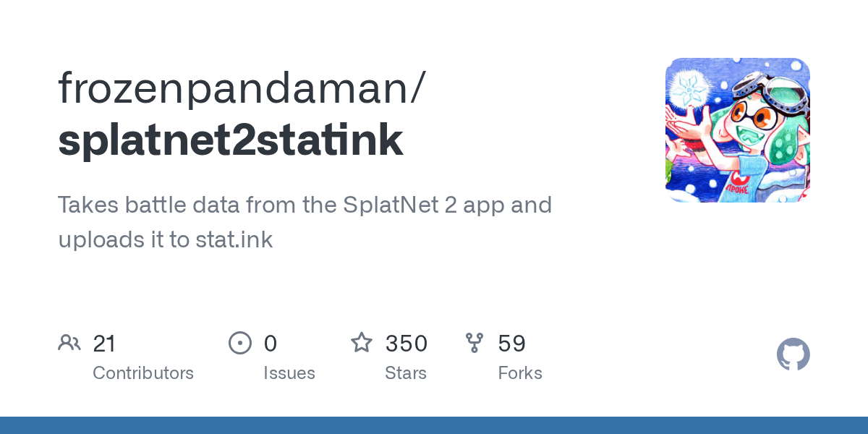Click the Contributors people icon
Screen dimensions: 868x434
pyautogui.click(x=69, y=343)
